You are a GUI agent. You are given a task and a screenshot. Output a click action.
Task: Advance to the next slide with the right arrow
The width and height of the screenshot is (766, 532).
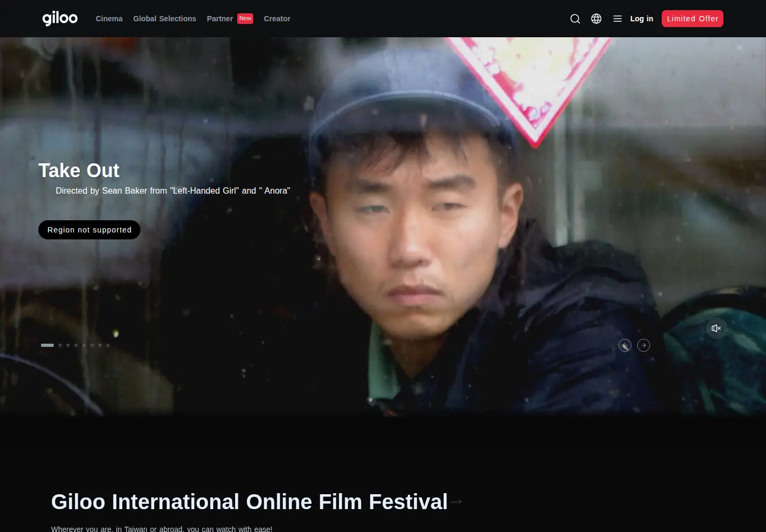point(644,345)
